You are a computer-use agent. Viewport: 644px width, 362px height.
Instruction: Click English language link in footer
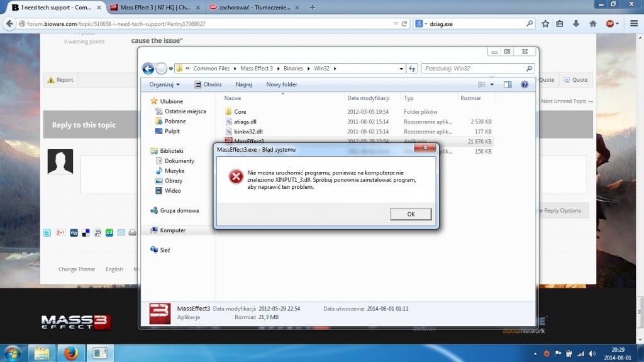click(x=114, y=269)
